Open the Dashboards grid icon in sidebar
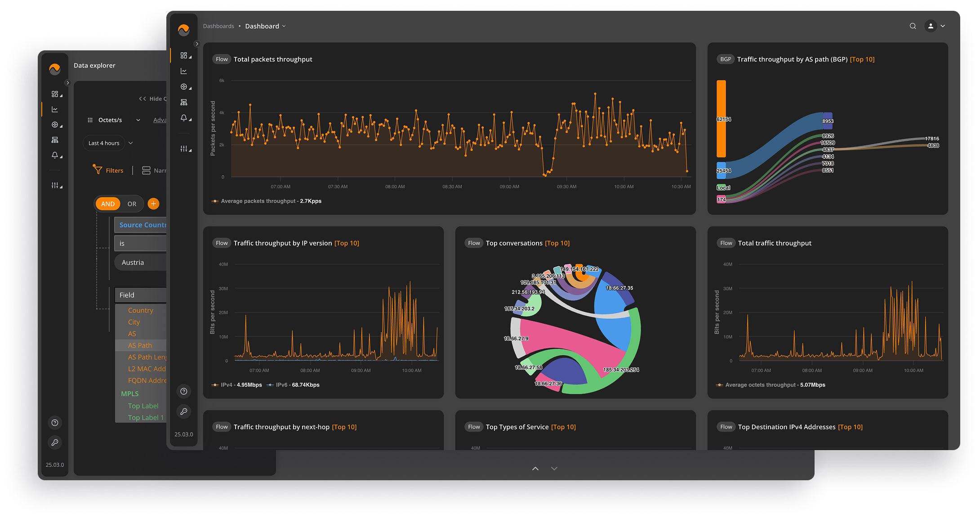The image size is (980, 518). click(x=184, y=55)
